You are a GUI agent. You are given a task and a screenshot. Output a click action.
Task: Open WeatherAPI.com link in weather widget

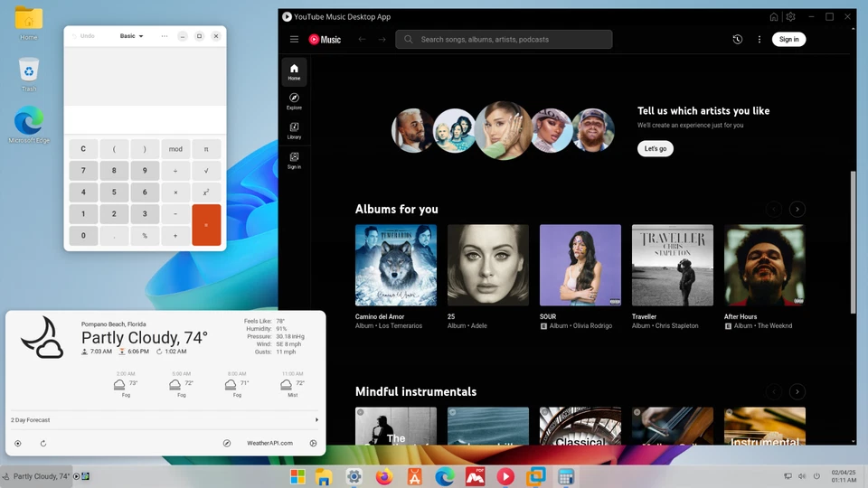pos(269,443)
